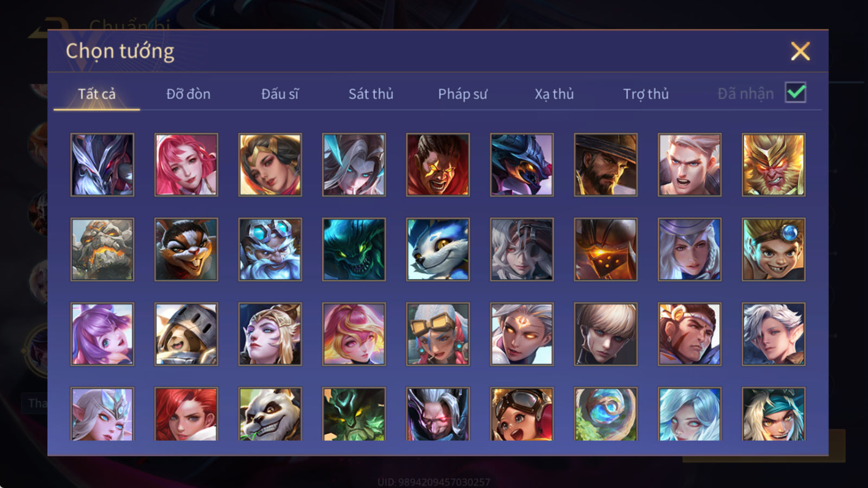The width and height of the screenshot is (868, 488).
Task: Switch to the Trợ thủ tab
Action: [x=646, y=94]
